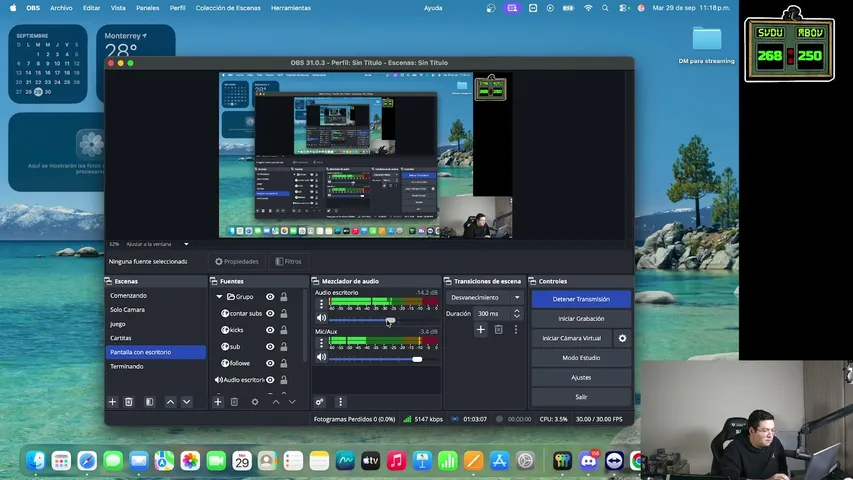Click Iniciar Grabación button
The width and height of the screenshot is (853, 480).
(581, 318)
